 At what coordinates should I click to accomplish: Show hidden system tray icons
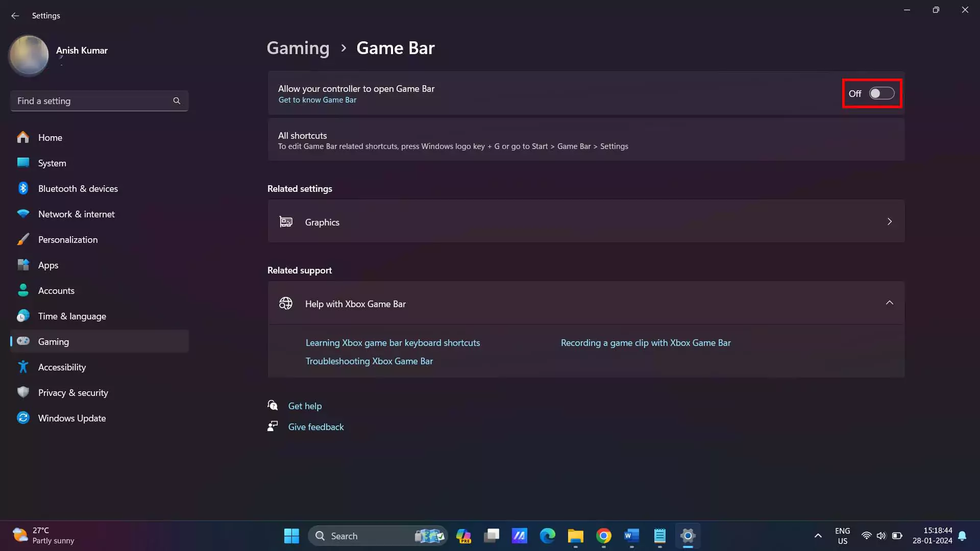click(x=818, y=536)
